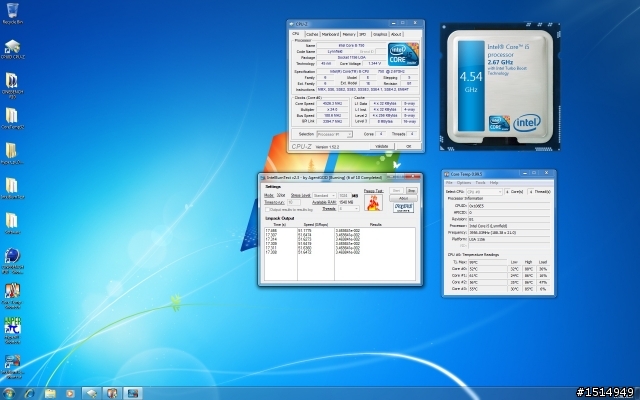Image resolution: width=640 pixels, height=400 pixels.
Task: Open Windows Media Player from the taskbar
Action: 70,393
